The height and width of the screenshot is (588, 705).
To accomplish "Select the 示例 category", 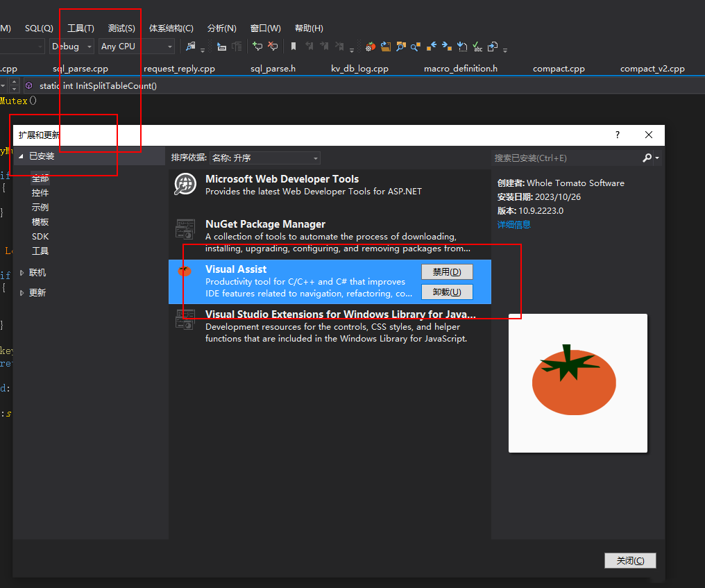I will (x=40, y=208).
